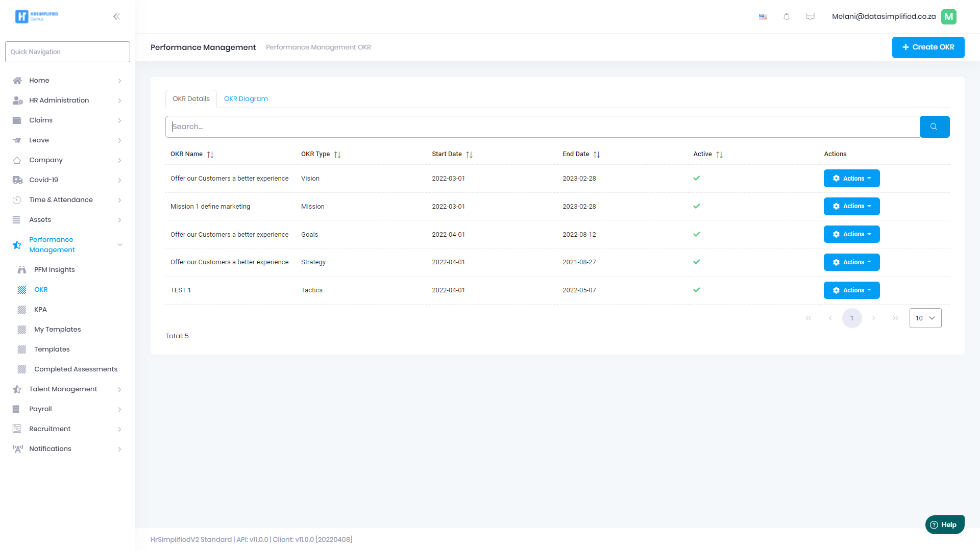980x551 pixels.
Task: Open the page size dropdown showing 10
Action: tap(925, 318)
